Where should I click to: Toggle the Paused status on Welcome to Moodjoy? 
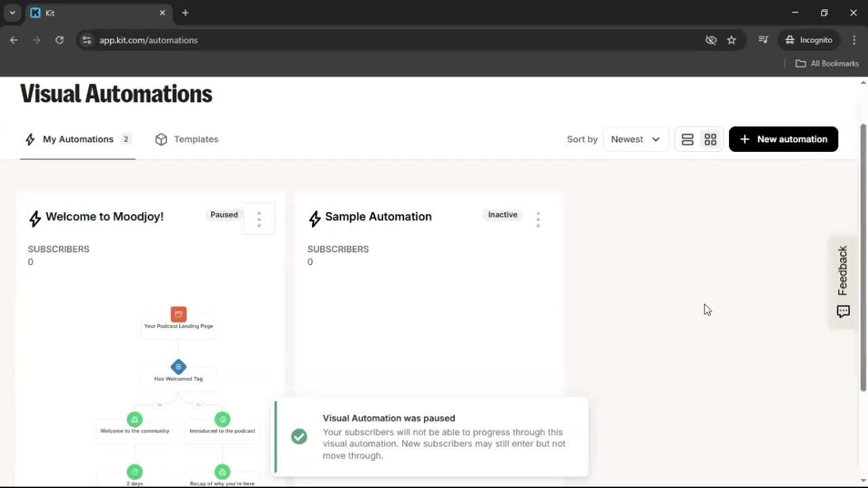point(224,215)
